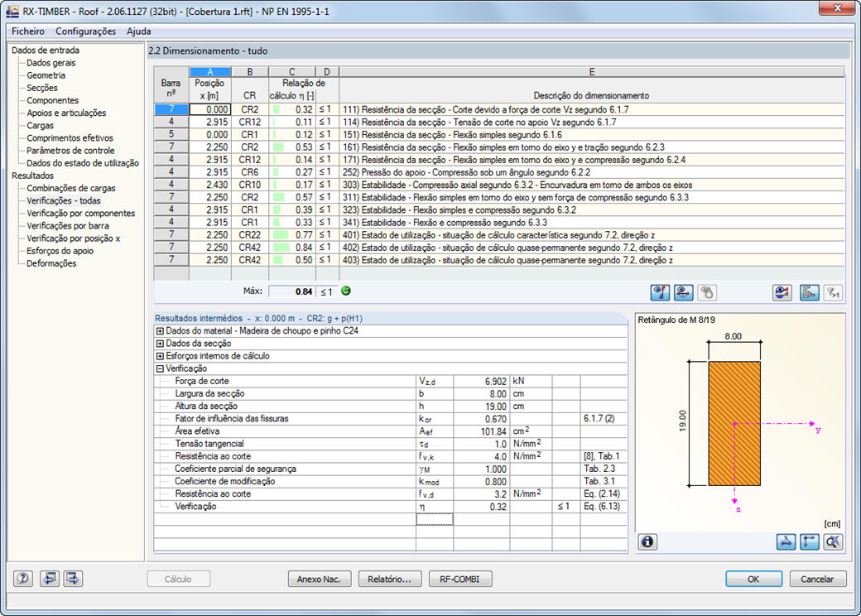Open the help icon at bottom left
Image resolution: width=861 pixels, height=616 pixels.
pos(23,578)
